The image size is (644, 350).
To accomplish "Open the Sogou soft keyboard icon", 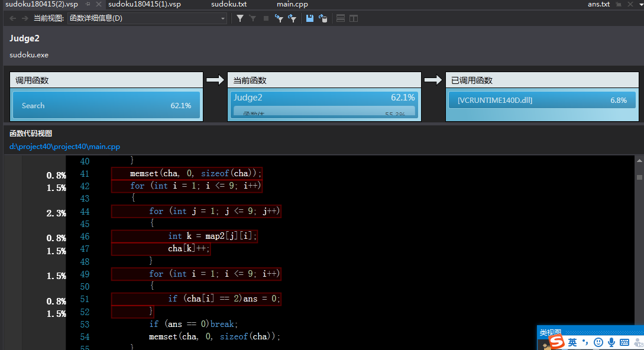I will [624, 342].
